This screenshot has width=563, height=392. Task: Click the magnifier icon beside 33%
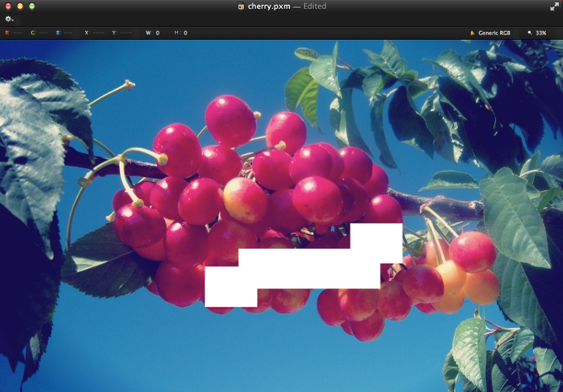pos(530,33)
